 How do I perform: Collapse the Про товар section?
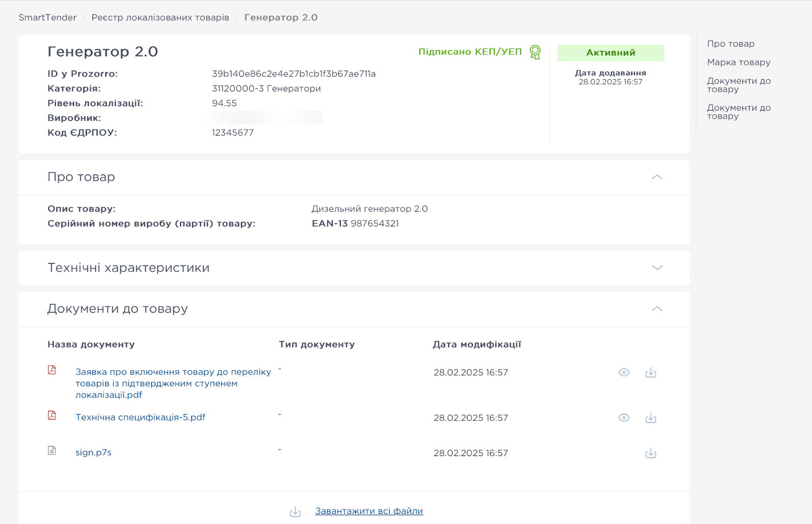(x=657, y=177)
